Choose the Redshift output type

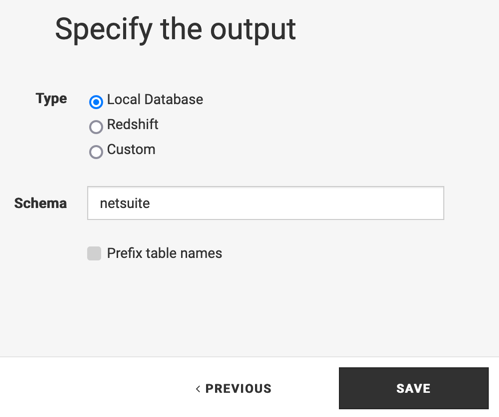(x=96, y=127)
